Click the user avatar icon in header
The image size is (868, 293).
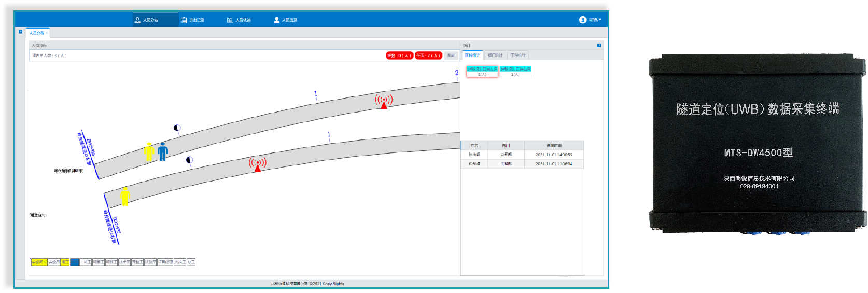coord(583,20)
